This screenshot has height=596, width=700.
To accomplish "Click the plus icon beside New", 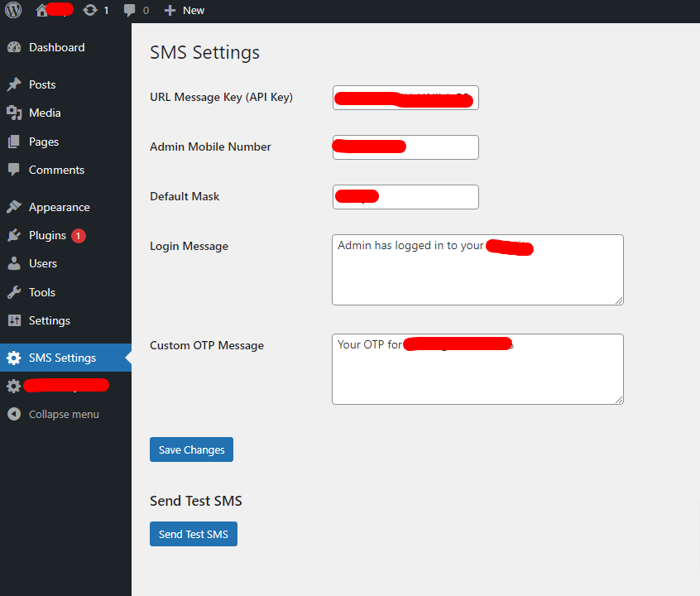I will tap(170, 10).
